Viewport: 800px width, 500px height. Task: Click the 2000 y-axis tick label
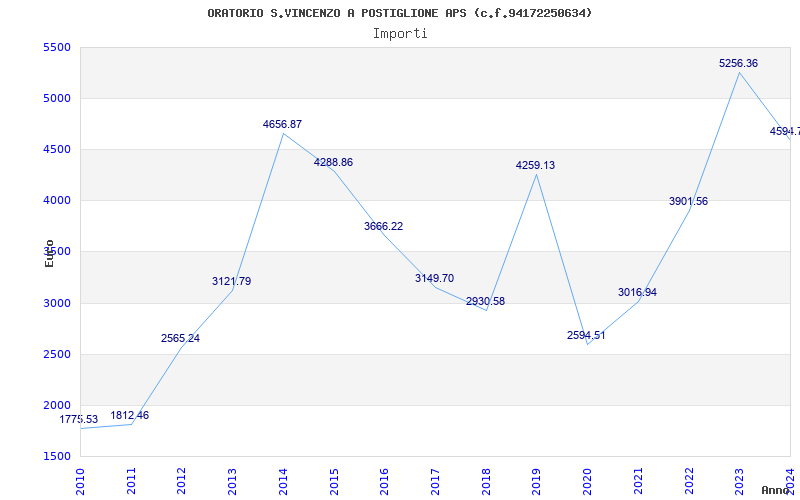pos(56,405)
